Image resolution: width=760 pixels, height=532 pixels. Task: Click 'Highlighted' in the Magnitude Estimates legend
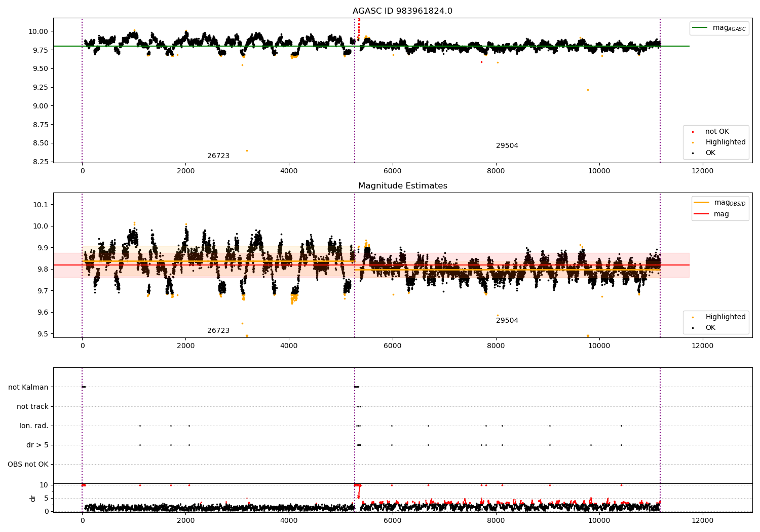point(726,317)
